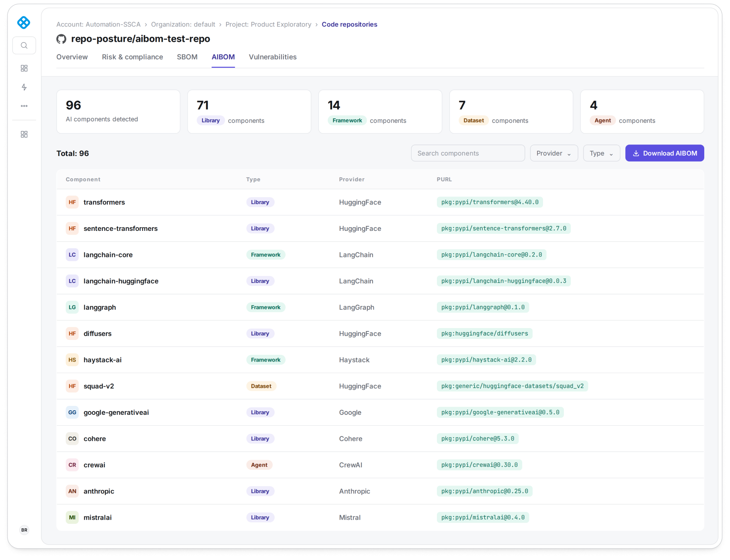This screenshot has height=560, width=730.
Task: Click PURL pkg:pypi/transformers@4.40.0
Action: coord(490,202)
